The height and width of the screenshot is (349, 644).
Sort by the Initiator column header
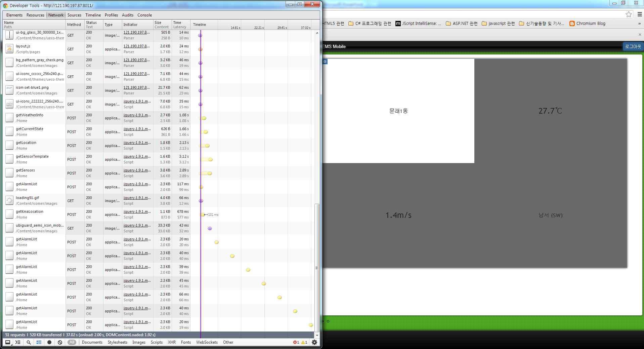point(137,25)
